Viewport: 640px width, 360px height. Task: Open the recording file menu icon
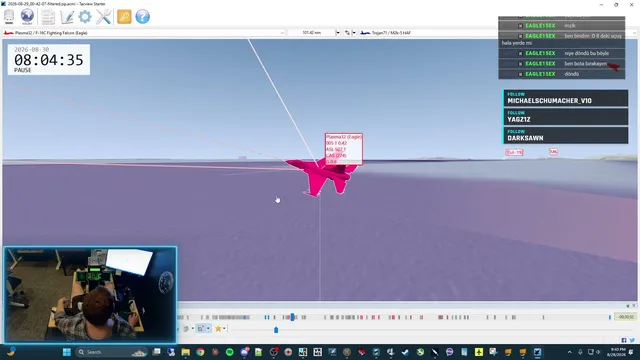[x=9, y=17]
